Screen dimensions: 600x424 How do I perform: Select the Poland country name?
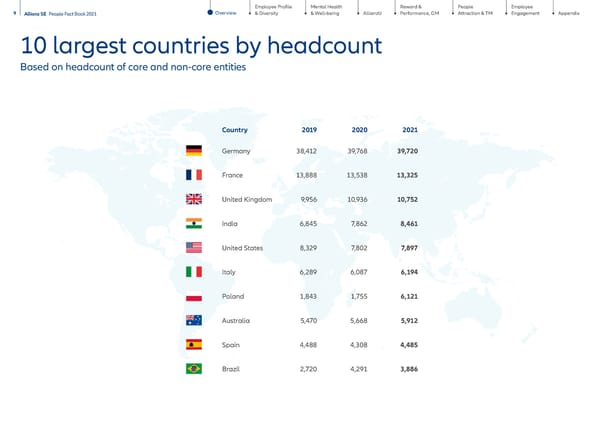[233, 296]
